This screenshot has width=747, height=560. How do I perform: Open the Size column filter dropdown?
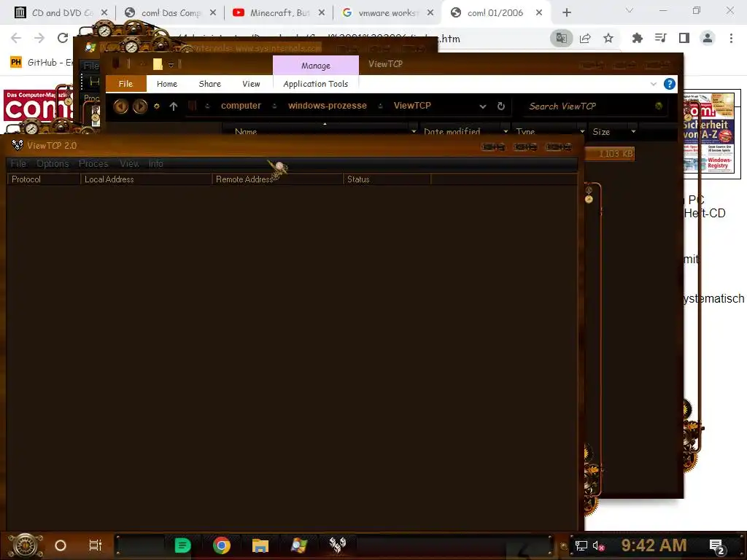[x=633, y=131]
